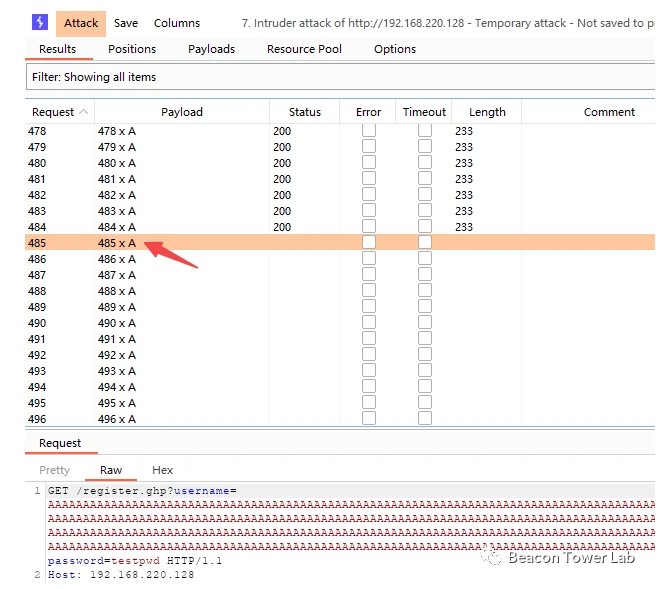Open the Attack menu
The height and width of the screenshot is (589, 672).
[81, 23]
